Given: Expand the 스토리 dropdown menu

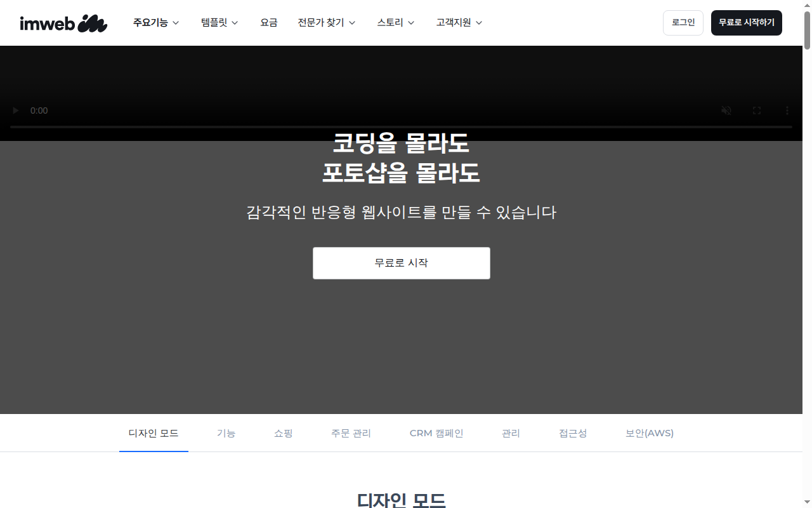Looking at the screenshot, I should (x=396, y=23).
